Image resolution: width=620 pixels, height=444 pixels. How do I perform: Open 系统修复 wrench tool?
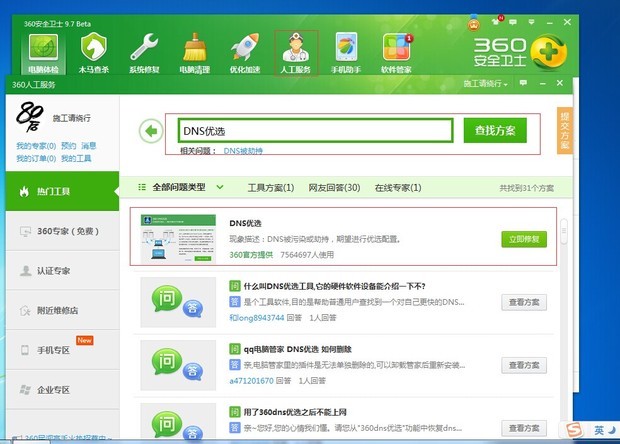[144, 53]
